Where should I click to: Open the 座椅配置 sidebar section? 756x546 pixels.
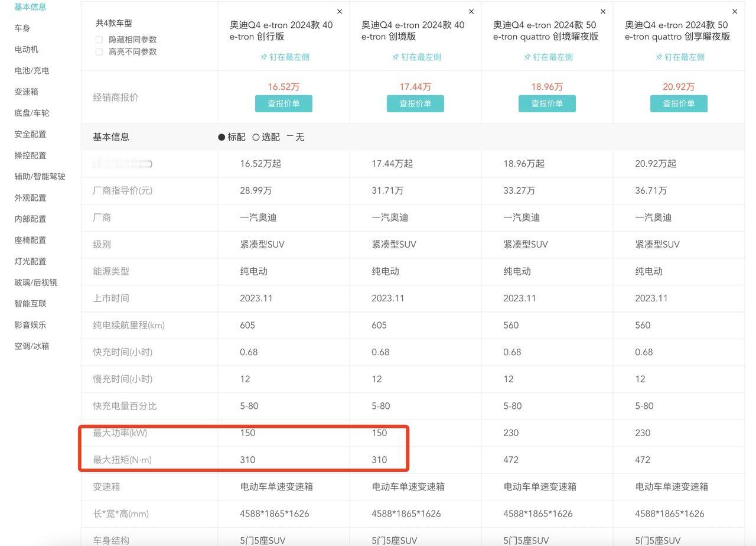pos(30,240)
